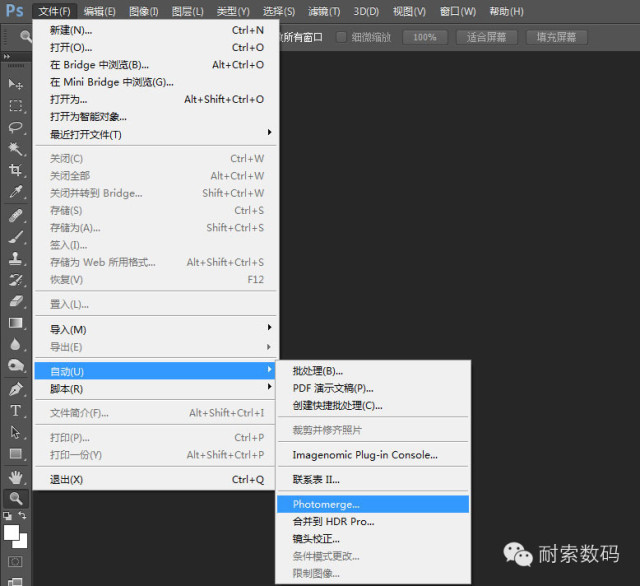This screenshot has width=640, height=586.
Task: Select the Rectangle shape tool
Action: 16,453
